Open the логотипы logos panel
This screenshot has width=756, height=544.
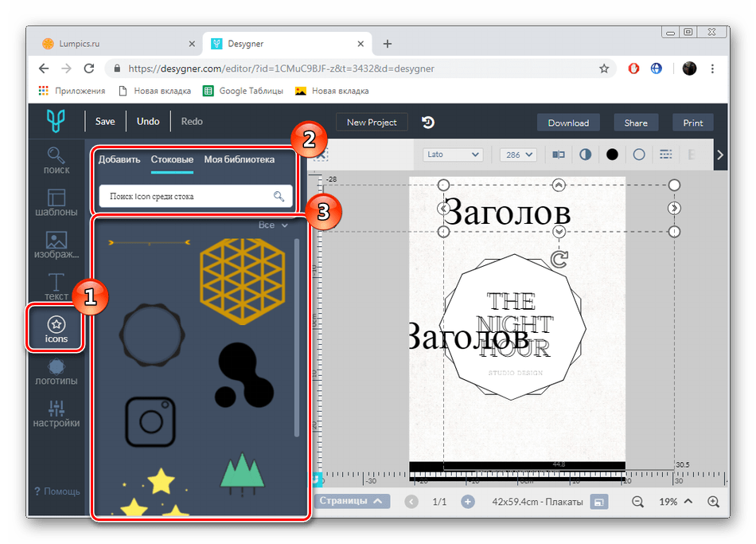coord(57,372)
